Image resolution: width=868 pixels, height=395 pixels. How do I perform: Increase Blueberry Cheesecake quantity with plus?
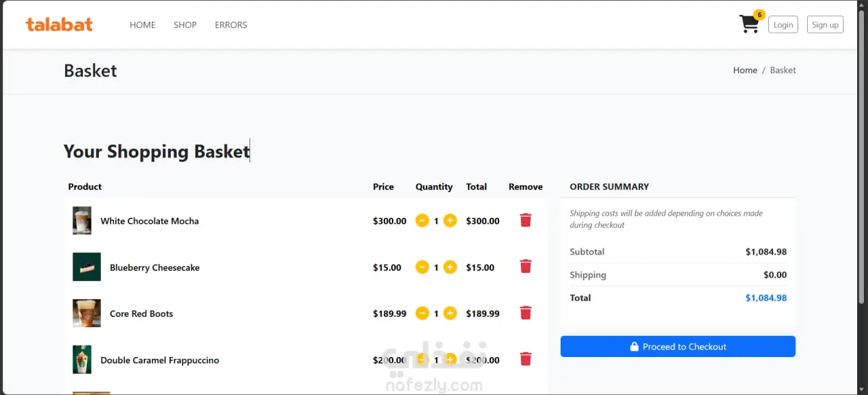(x=450, y=267)
